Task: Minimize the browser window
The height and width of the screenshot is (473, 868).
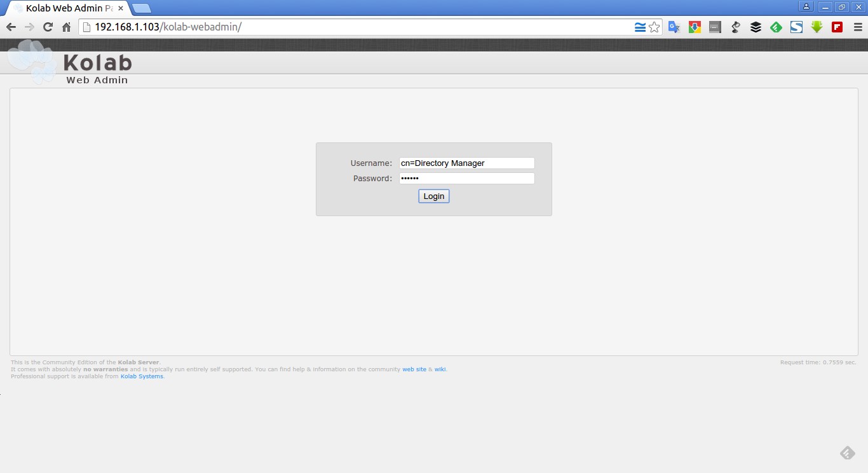Action: (825, 7)
